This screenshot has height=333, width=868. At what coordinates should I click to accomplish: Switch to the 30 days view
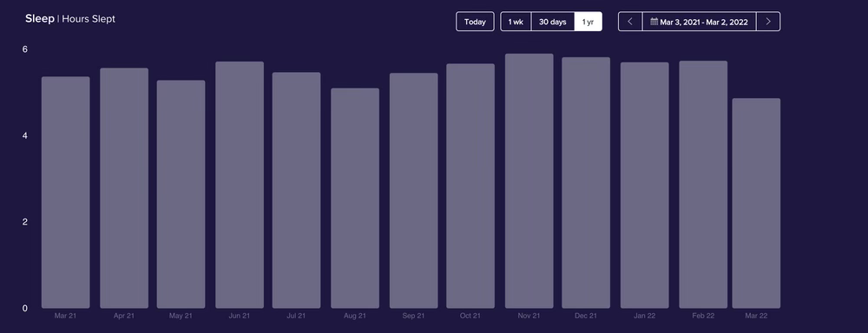click(x=552, y=22)
